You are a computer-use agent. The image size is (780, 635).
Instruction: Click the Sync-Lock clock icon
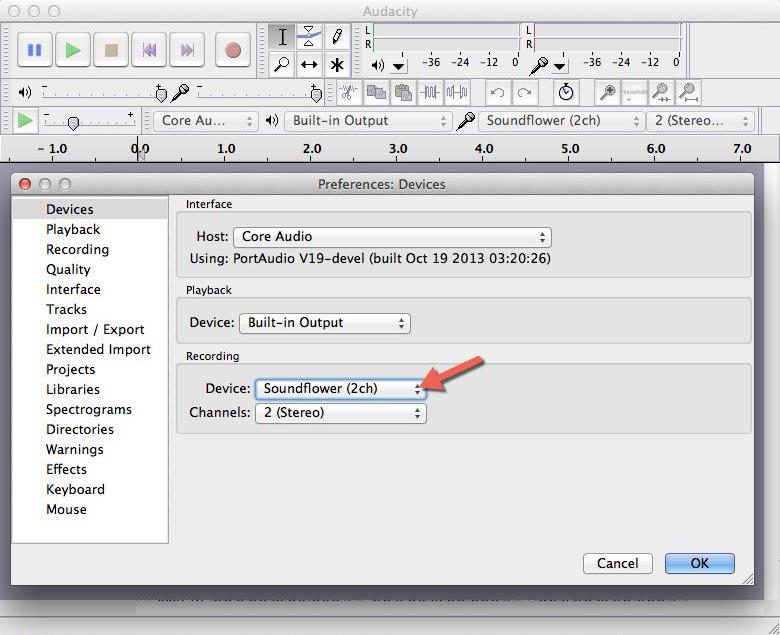[x=566, y=93]
